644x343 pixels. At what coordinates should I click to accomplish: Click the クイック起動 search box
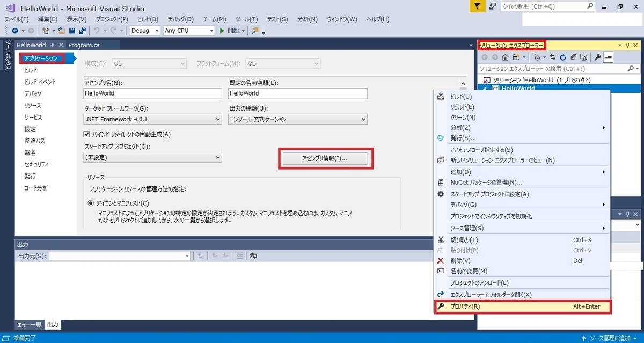547,6
